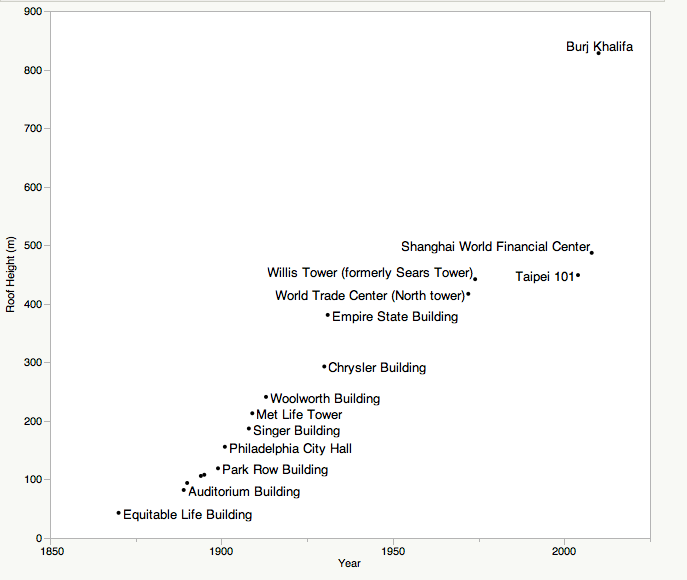The width and height of the screenshot is (687, 580).
Task: Click the 1950 tick label on Year axis
Action: pos(393,552)
